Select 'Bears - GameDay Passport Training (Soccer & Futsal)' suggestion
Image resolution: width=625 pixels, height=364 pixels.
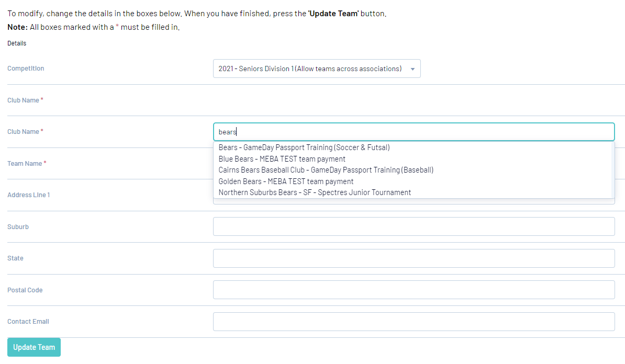[x=304, y=147]
